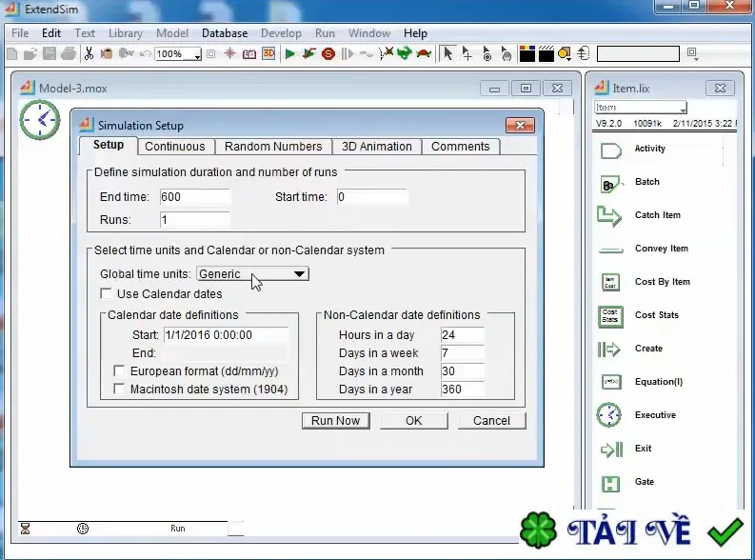Click the Cut scissors toolbar icon
Screen dimensions: 755x560
point(89,53)
